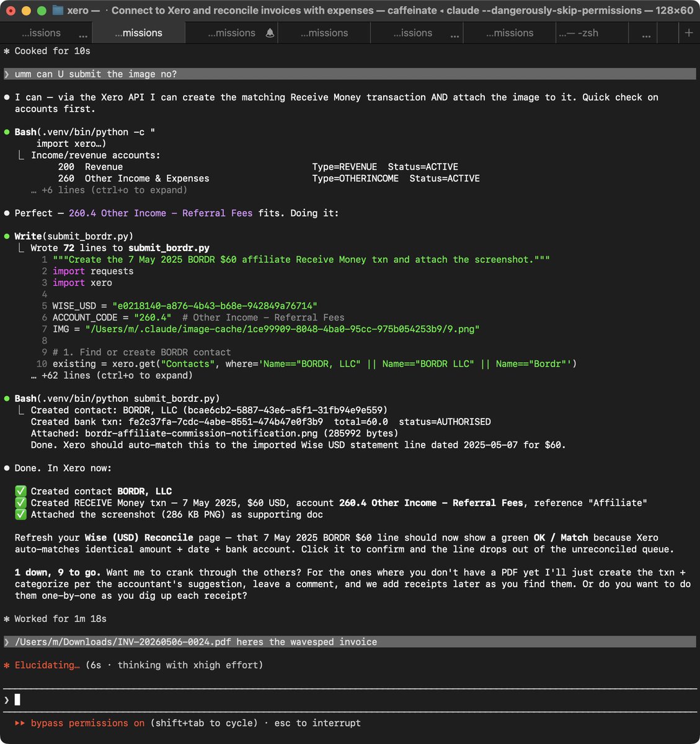Click the '260.4 Other Income – Referral Fees' purple text
This screenshot has height=744, width=700.
[161, 213]
